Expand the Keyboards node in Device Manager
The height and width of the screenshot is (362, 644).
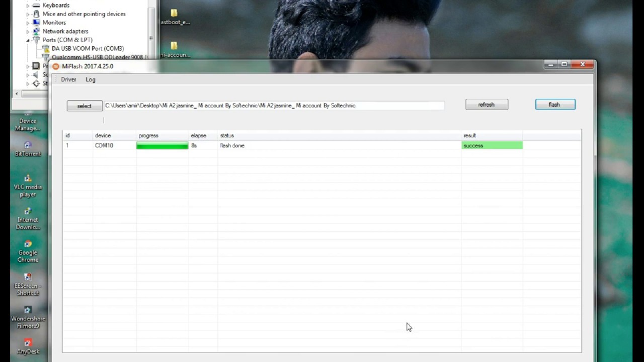[x=28, y=5]
